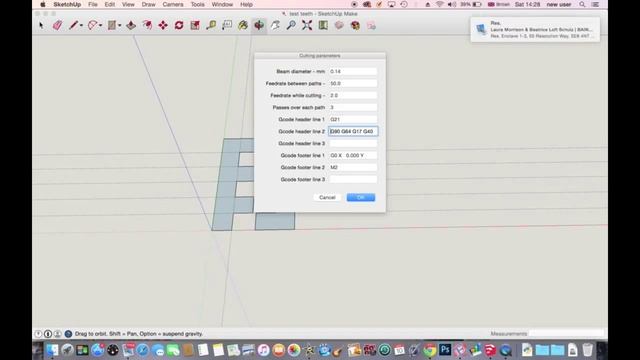Select the arrow Select tool

tap(41, 25)
